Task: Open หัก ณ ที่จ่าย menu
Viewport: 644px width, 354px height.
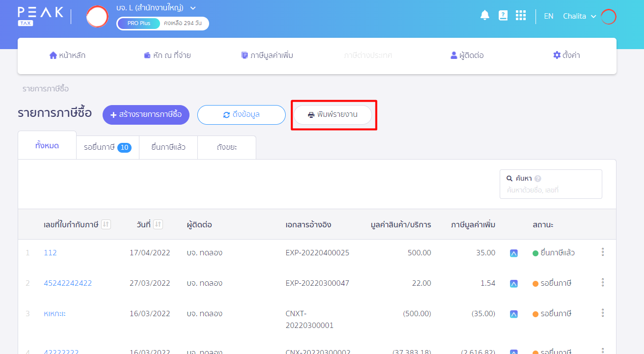Action: [x=167, y=55]
